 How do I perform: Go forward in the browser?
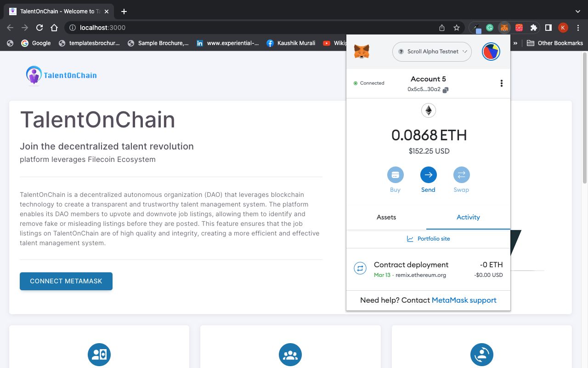point(25,28)
